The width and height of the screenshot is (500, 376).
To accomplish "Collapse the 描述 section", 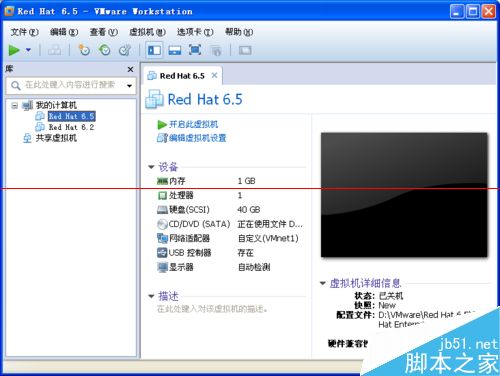I will pos(151,296).
